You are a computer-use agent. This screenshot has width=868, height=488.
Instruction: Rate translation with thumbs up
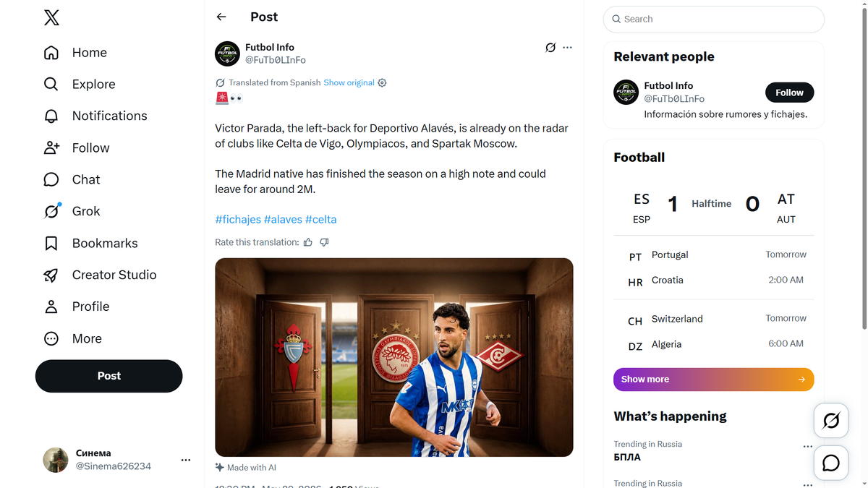[x=308, y=242]
